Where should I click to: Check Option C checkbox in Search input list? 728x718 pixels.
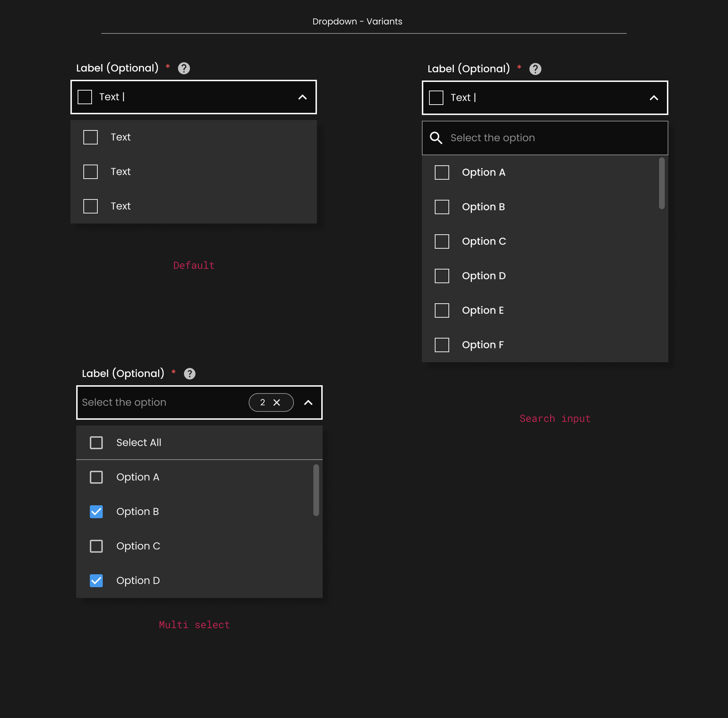(442, 241)
